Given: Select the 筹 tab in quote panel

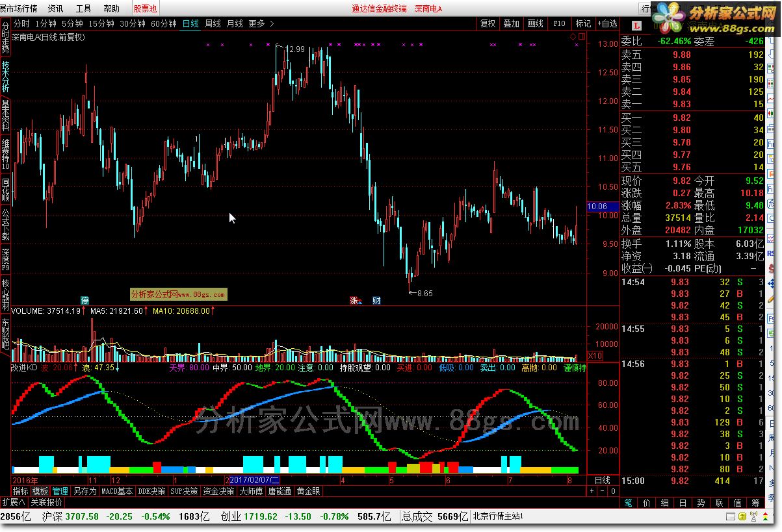Looking at the screenshot, I should pyautogui.click(x=755, y=503).
